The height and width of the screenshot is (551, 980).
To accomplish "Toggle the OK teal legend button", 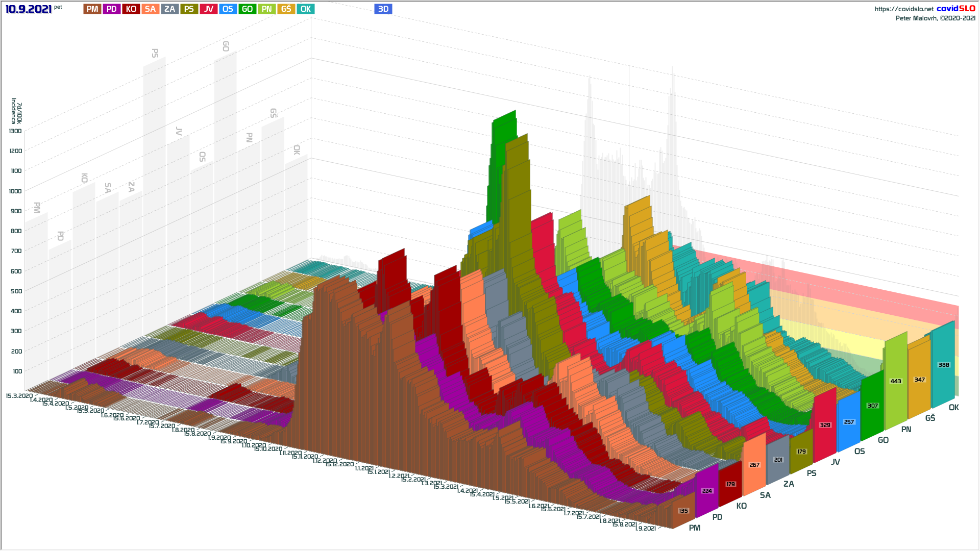I will [306, 9].
